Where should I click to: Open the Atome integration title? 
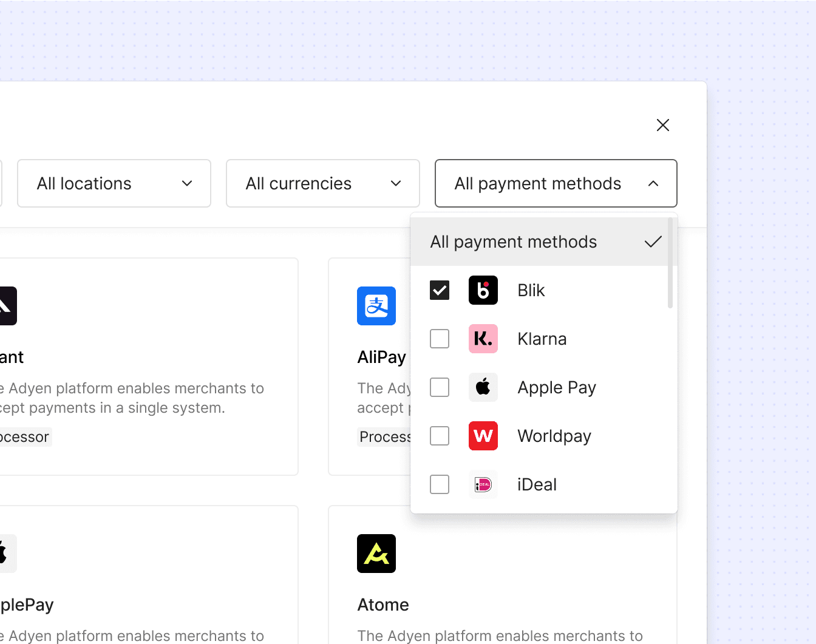coord(383,605)
